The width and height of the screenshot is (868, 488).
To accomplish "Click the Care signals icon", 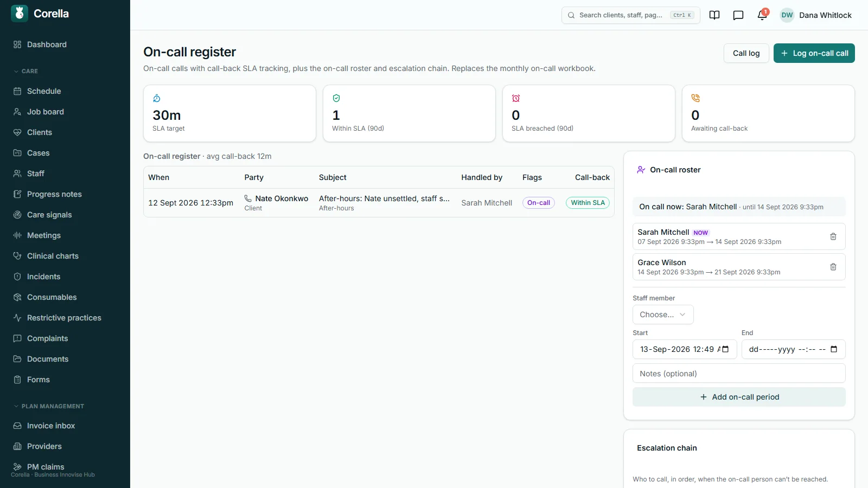I will pos(17,215).
